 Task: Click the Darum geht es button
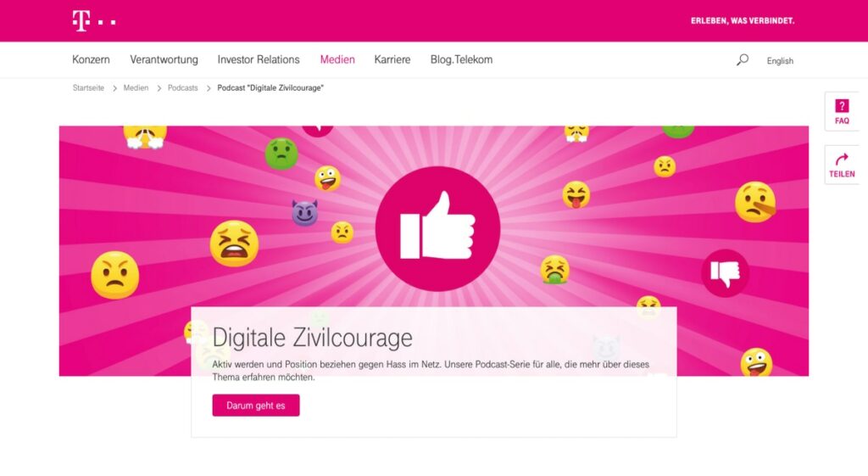point(256,405)
